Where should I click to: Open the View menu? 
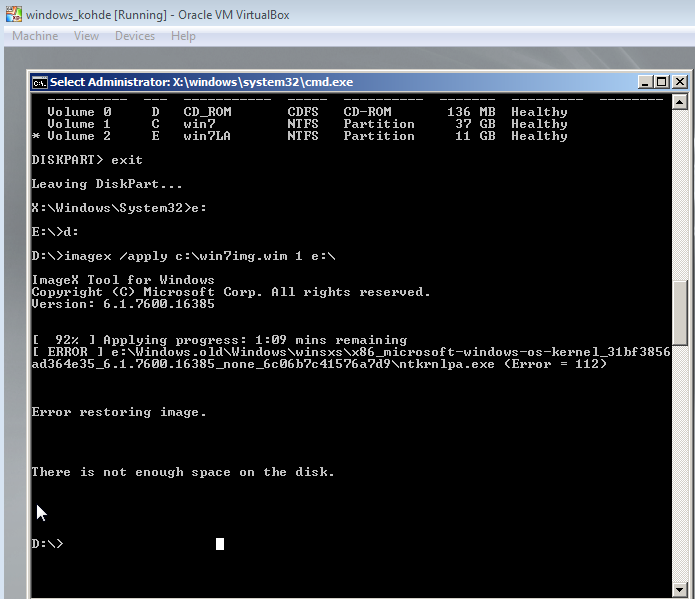click(86, 36)
